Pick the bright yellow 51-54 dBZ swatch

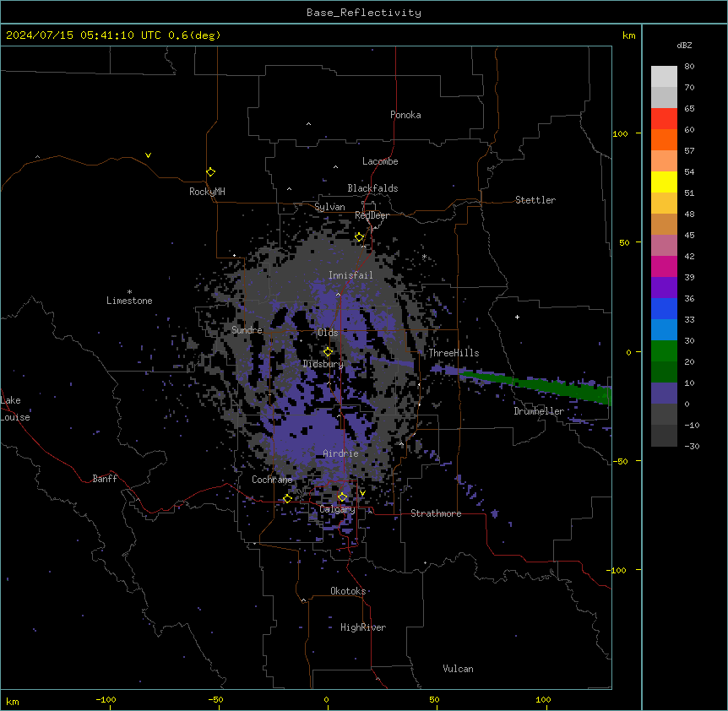pyautogui.click(x=664, y=182)
